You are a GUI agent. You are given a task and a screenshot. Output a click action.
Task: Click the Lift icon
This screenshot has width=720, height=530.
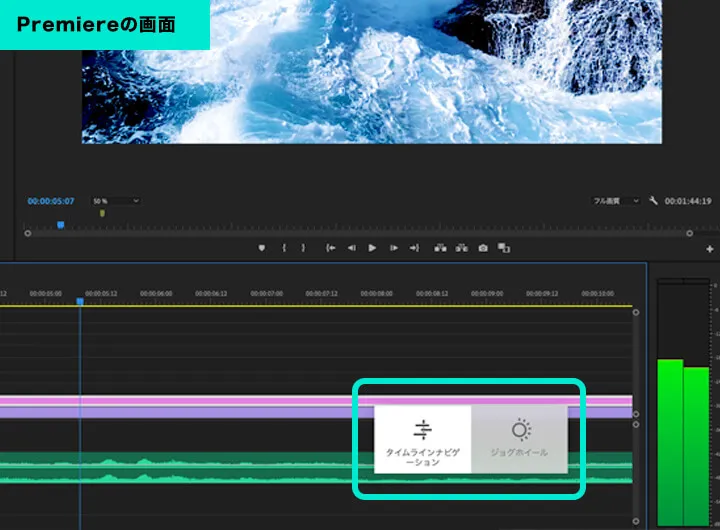(x=440, y=248)
